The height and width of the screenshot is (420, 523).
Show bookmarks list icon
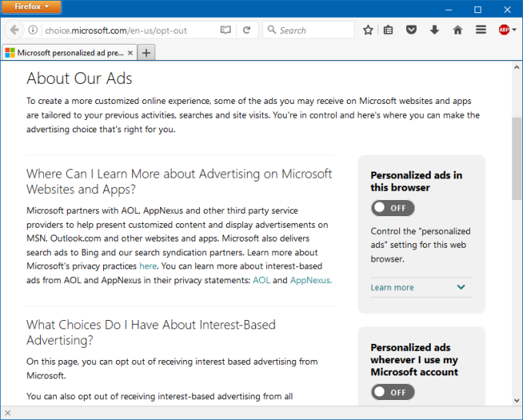(388, 30)
